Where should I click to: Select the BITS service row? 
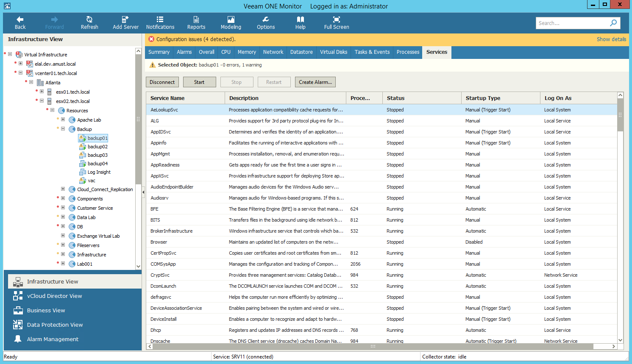click(x=381, y=220)
